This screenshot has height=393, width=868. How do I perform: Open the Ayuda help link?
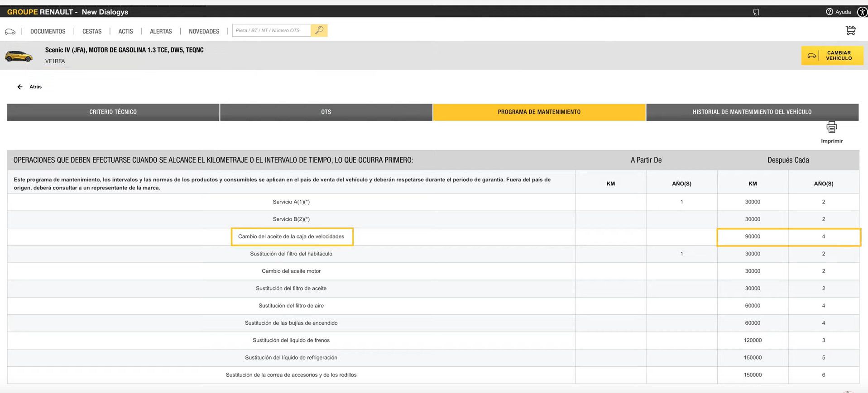click(x=838, y=12)
